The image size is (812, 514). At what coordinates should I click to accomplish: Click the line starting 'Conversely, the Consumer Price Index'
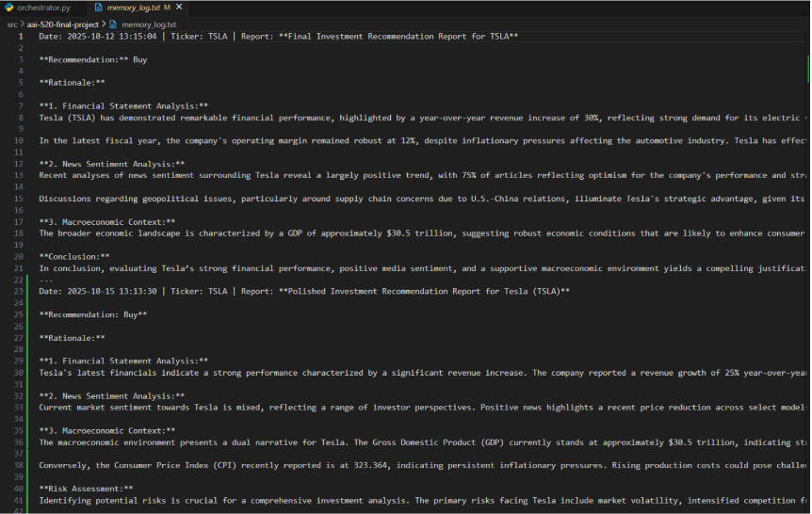tap(422, 465)
